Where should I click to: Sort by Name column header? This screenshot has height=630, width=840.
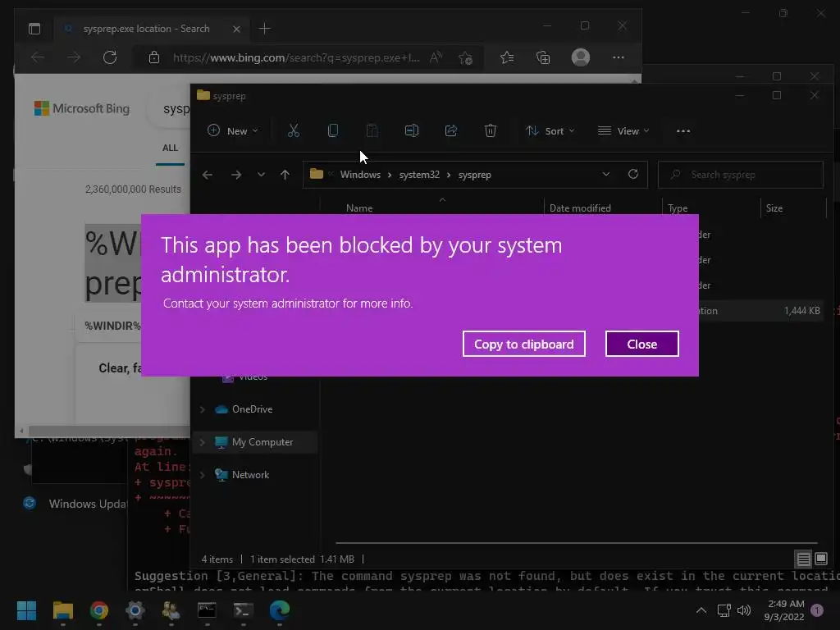[x=359, y=208]
